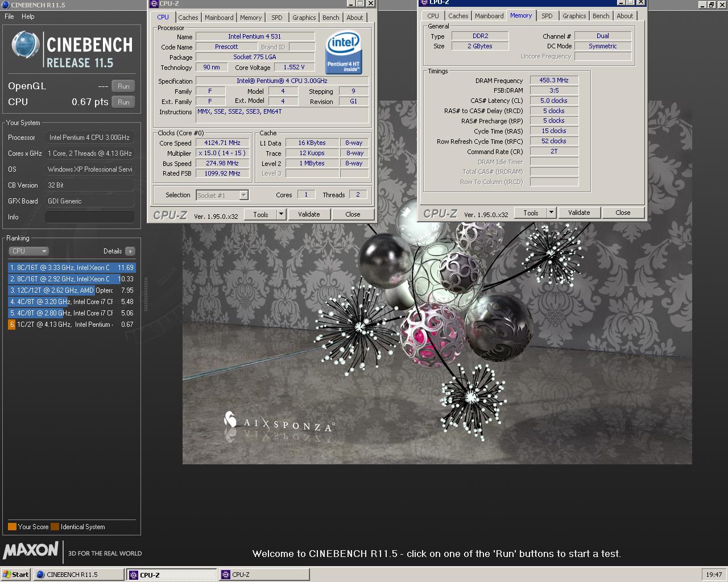Click Close button in CPU window

click(353, 214)
